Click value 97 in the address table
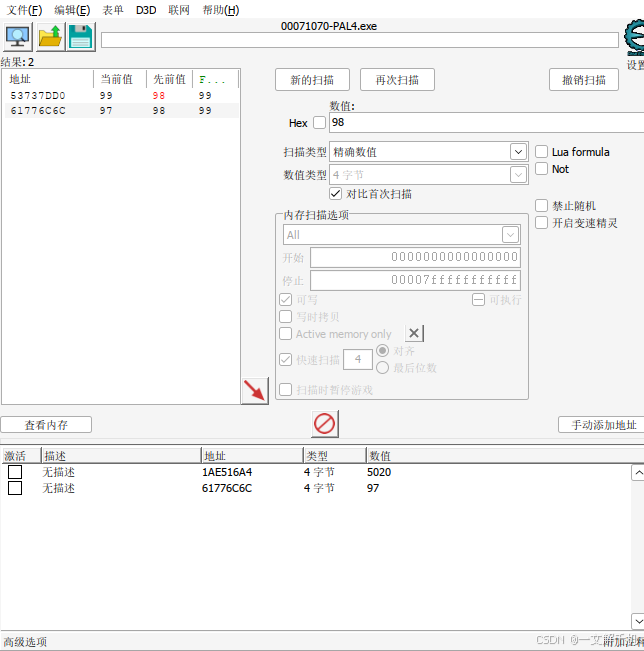The image size is (644, 651). point(373,488)
